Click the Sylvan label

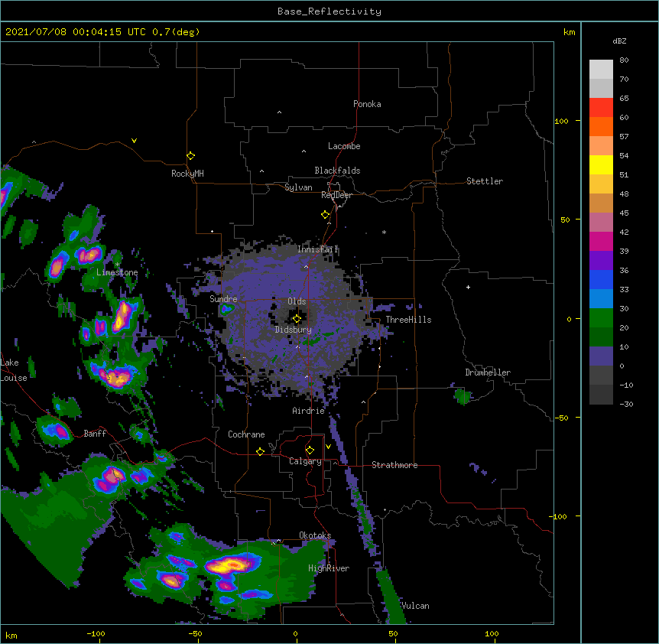point(298,187)
